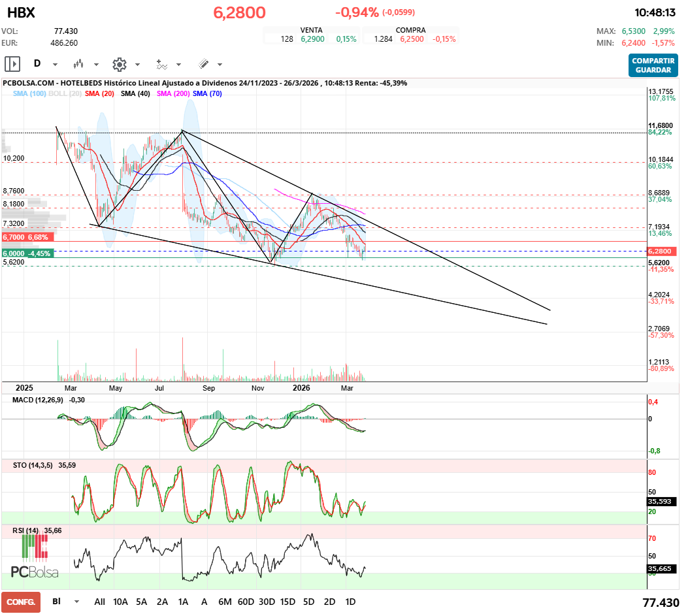Show the All time range
Viewport: 688px width, 616px height.
click(x=99, y=602)
